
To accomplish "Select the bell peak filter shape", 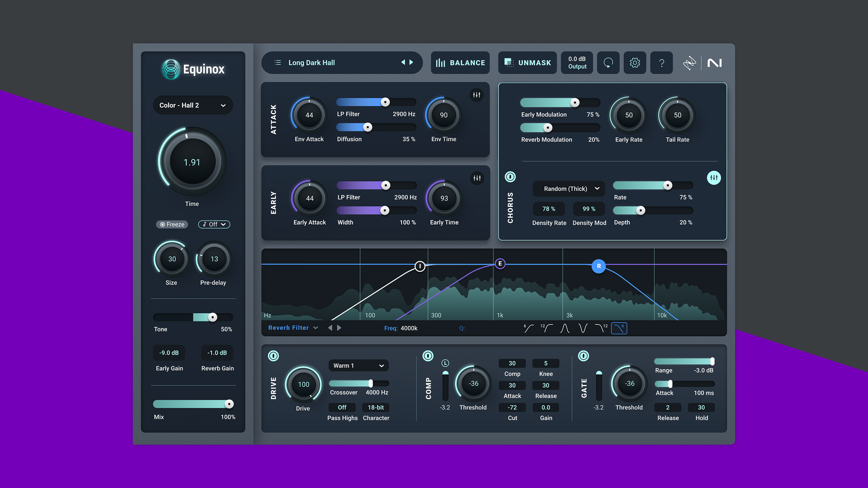I will tap(565, 328).
